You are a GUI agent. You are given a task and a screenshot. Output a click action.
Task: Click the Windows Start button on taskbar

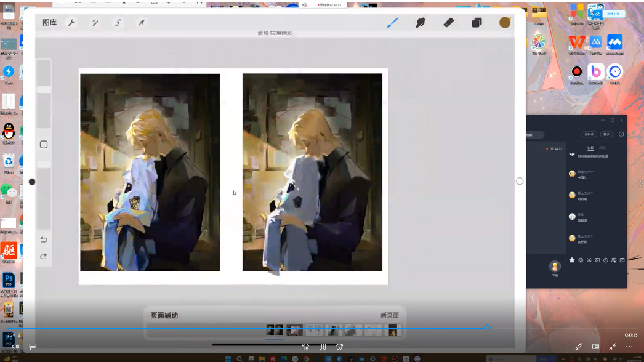tap(228, 359)
